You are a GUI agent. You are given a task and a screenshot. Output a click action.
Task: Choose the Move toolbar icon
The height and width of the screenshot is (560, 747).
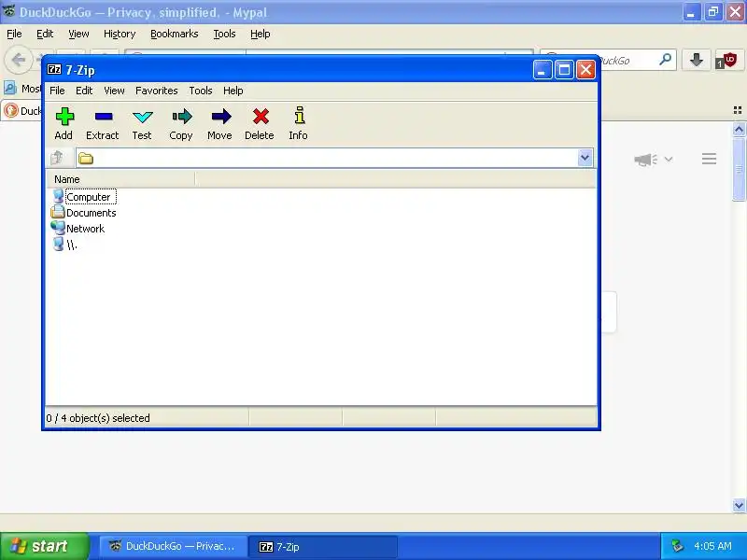pyautogui.click(x=219, y=123)
